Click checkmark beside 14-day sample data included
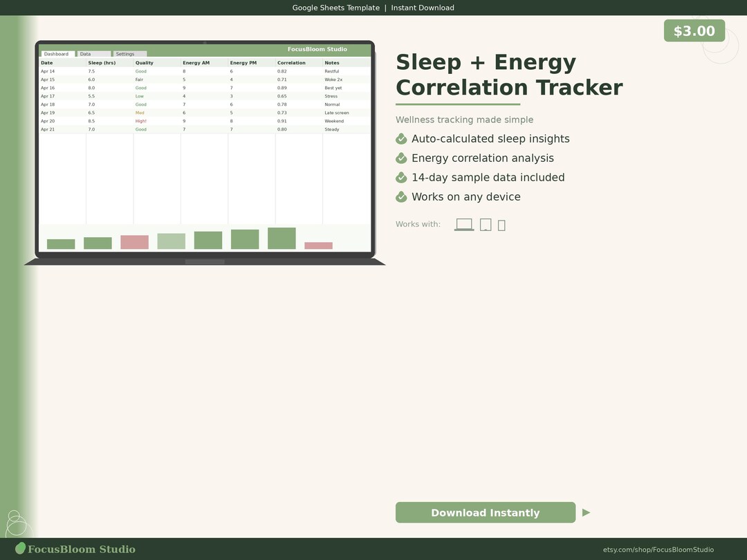The width and height of the screenshot is (747, 560). [401, 178]
